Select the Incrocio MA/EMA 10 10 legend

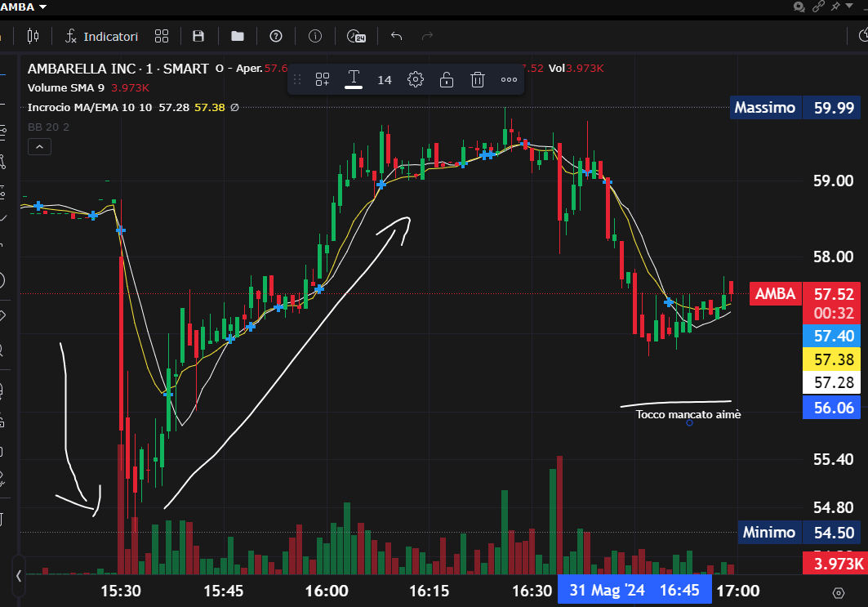point(90,108)
